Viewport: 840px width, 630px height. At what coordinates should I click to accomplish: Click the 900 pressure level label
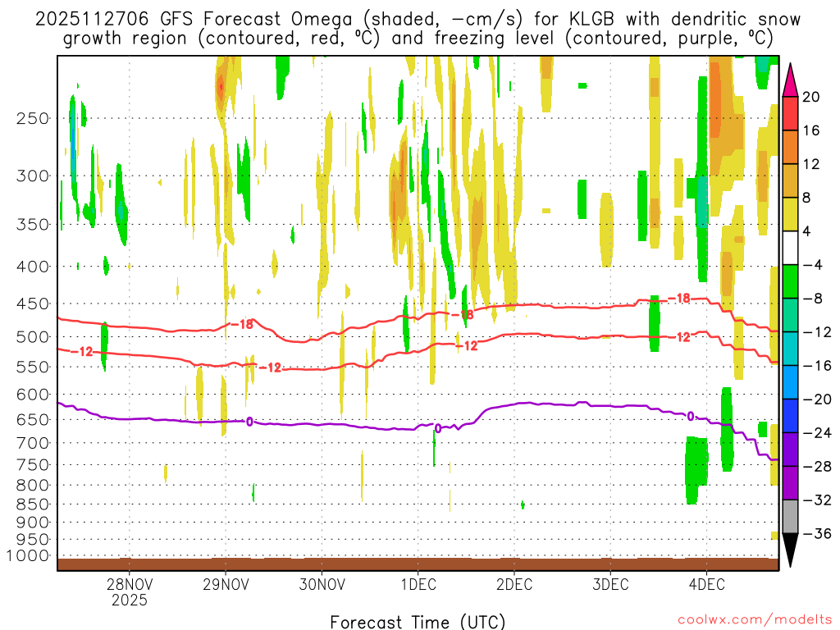pos(33,523)
